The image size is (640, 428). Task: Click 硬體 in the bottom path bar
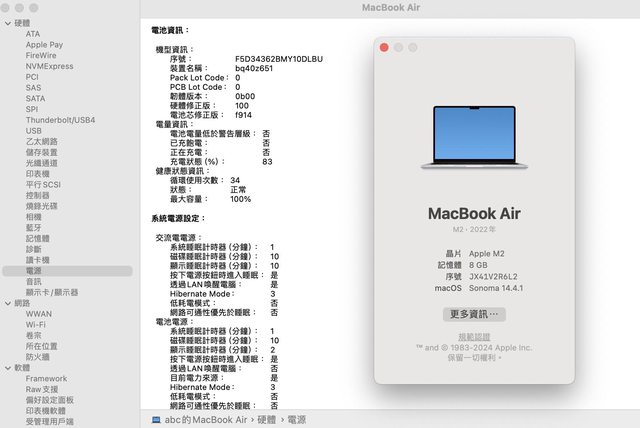(x=267, y=420)
